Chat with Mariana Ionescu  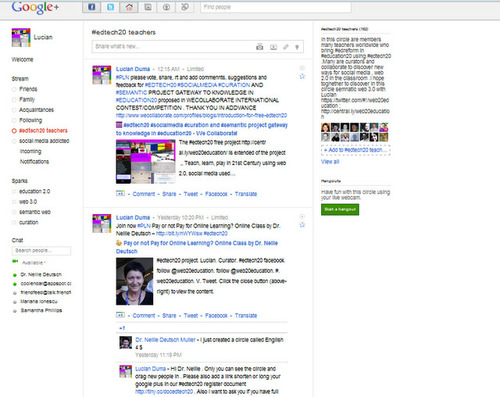pyautogui.click(x=39, y=301)
